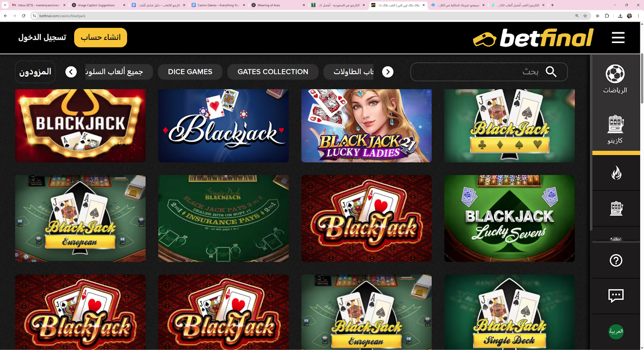Open browser downloads icon
This screenshot has height=350, width=644.
(x=620, y=16)
